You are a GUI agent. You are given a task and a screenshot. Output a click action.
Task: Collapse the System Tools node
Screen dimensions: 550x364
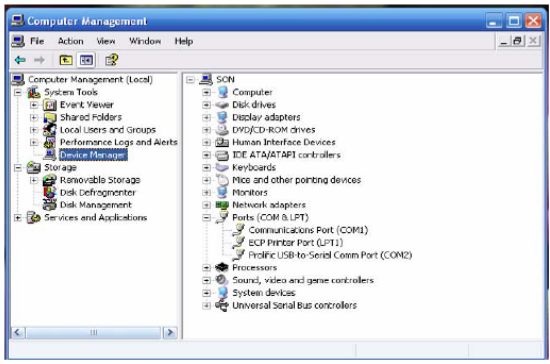tap(18, 92)
